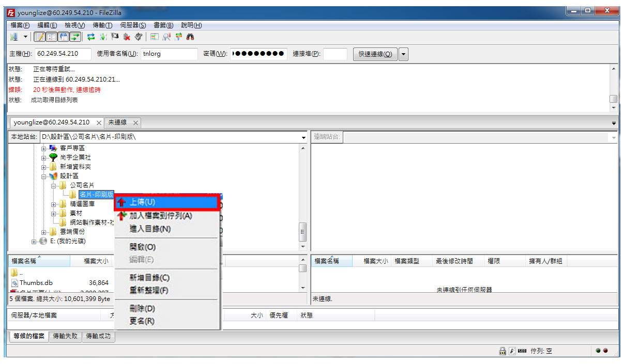
Task: Click the red-green activity indicator lights
Action: 601,351
